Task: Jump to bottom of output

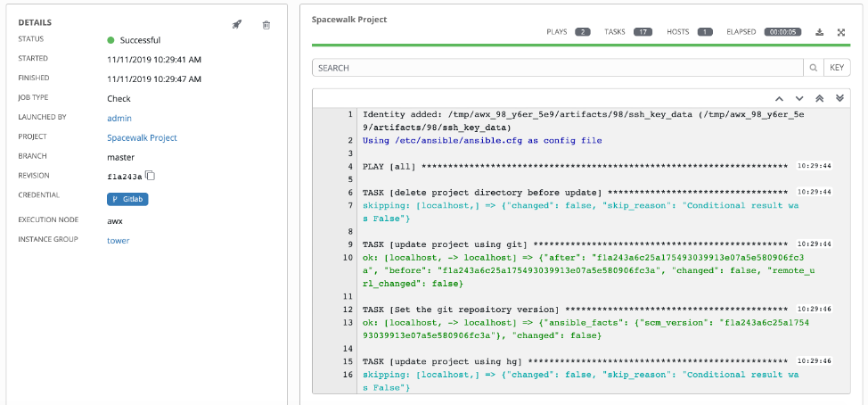Action: click(839, 98)
